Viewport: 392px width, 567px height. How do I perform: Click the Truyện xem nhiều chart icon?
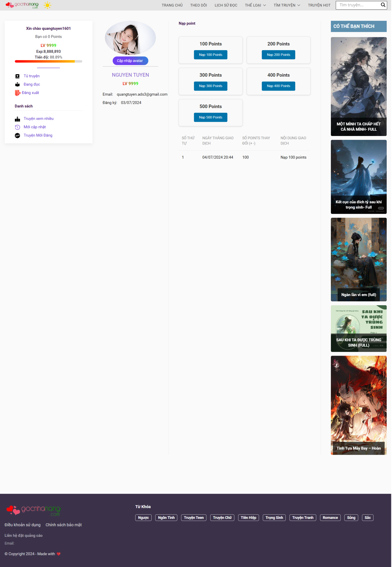(x=17, y=119)
